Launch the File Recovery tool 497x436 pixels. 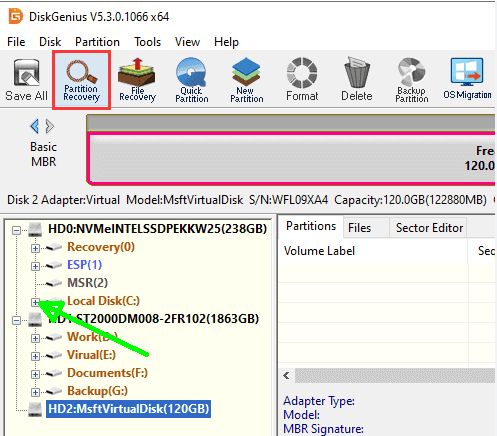click(x=137, y=80)
